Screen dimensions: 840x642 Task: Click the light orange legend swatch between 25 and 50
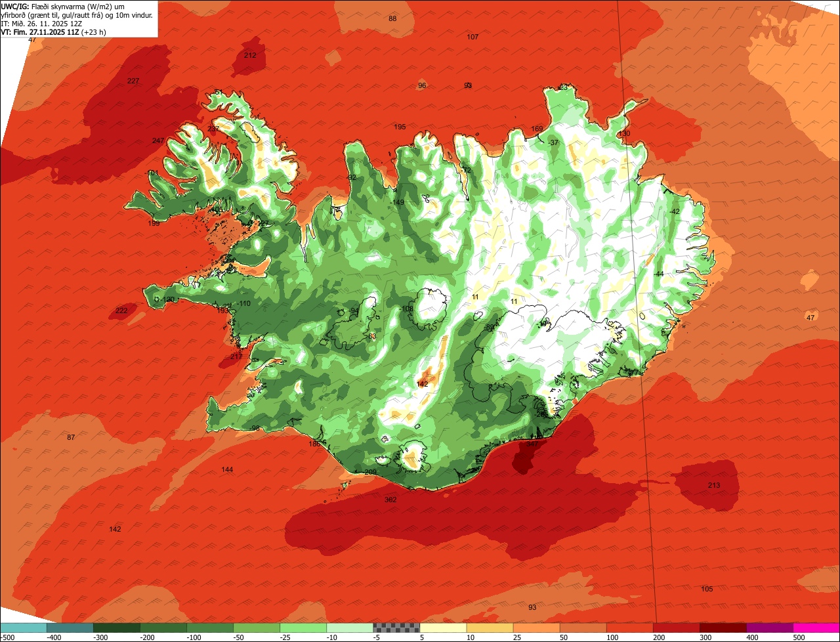tap(536, 628)
